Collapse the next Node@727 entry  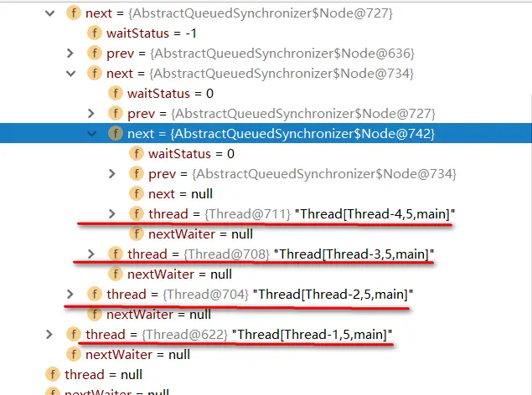coord(50,13)
